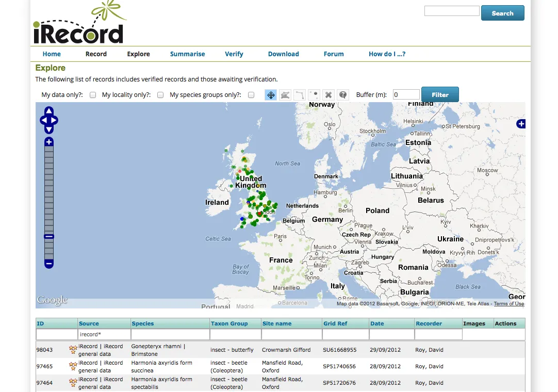Click the star icon beside record 98043

73,349
